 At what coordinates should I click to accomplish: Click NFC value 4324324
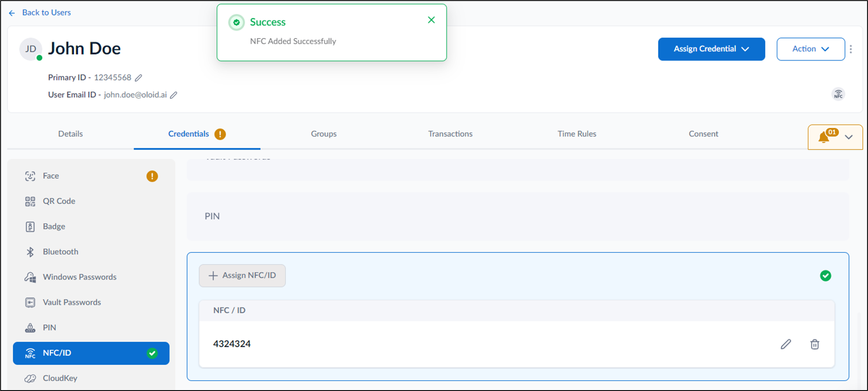pos(232,344)
